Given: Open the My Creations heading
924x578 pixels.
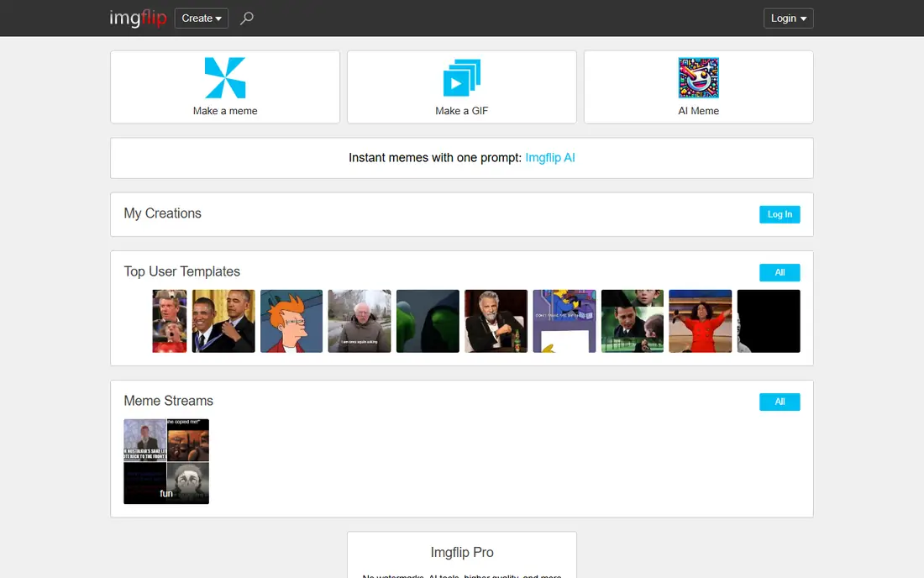Looking at the screenshot, I should pos(163,213).
